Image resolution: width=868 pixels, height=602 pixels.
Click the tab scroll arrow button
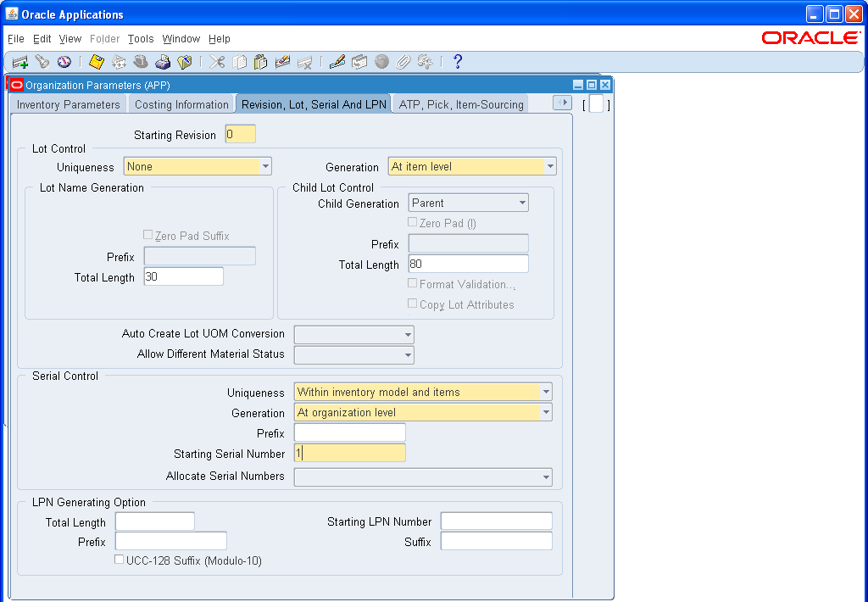pos(563,103)
